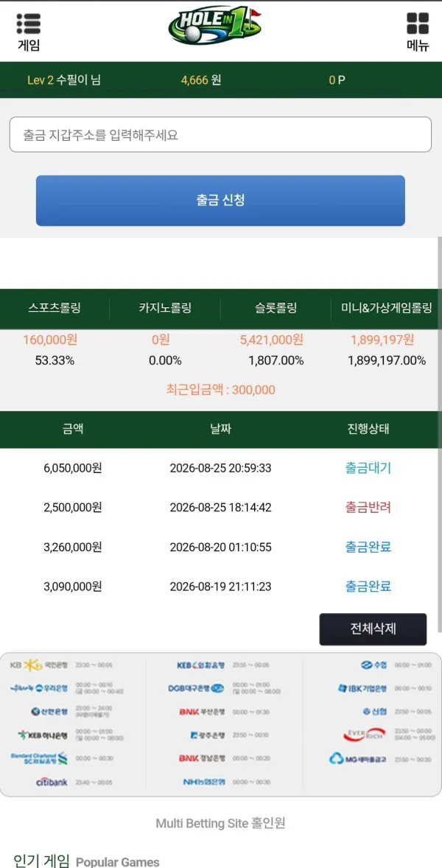Open the 출금대기 status for 6,050,000원

(x=368, y=468)
